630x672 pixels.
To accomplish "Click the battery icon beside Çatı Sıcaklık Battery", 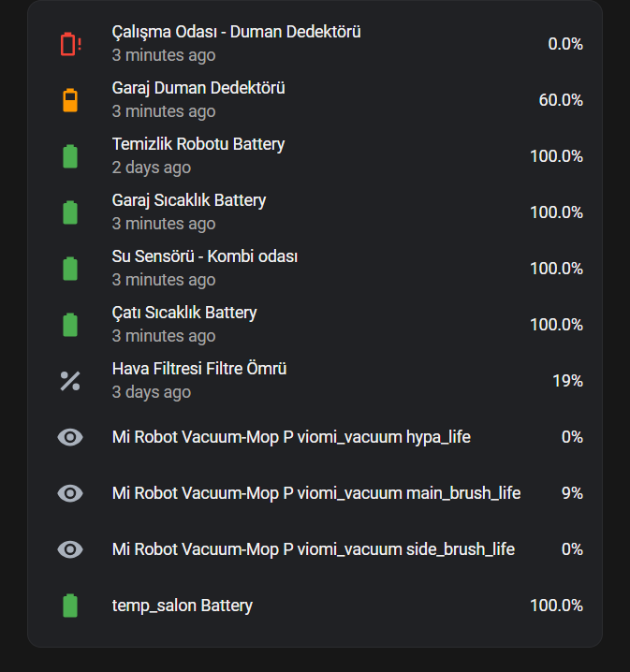I will click(70, 325).
